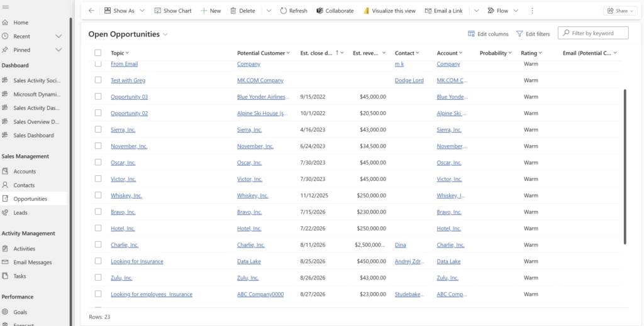Refresh the opportunities list

pos(294,11)
